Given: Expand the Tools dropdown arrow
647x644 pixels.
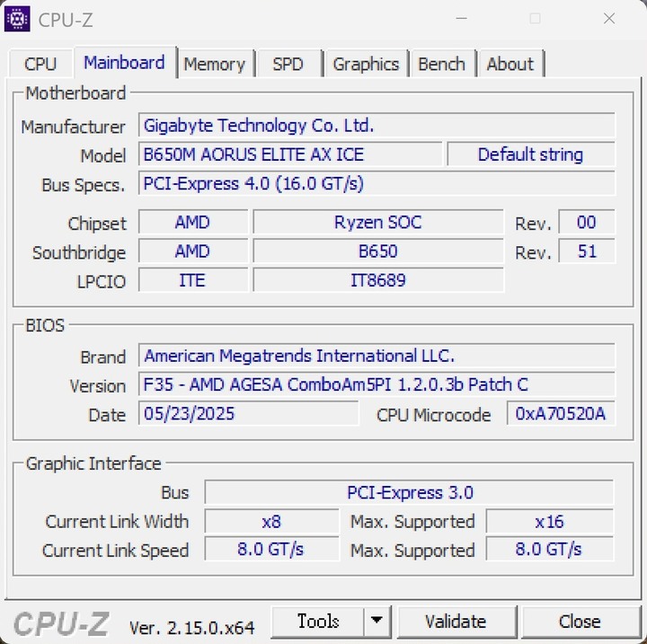Looking at the screenshot, I should (377, 622).
